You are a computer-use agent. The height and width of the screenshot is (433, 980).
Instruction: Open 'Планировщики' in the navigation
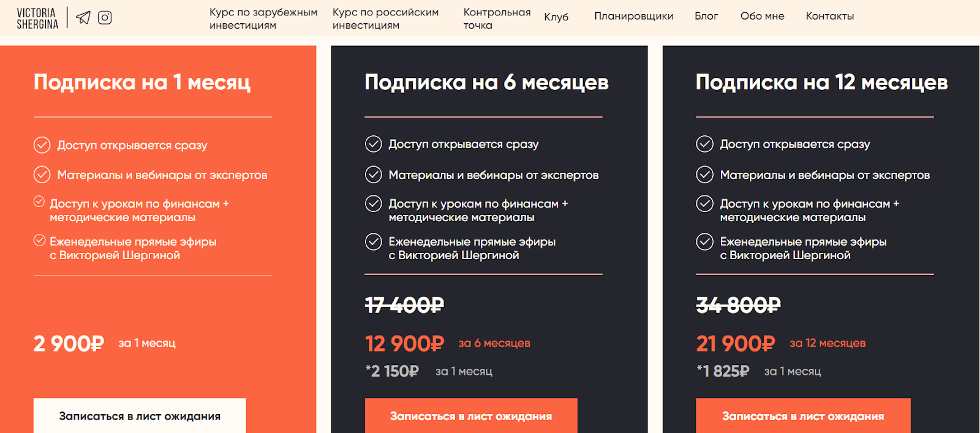click(633, 17)
